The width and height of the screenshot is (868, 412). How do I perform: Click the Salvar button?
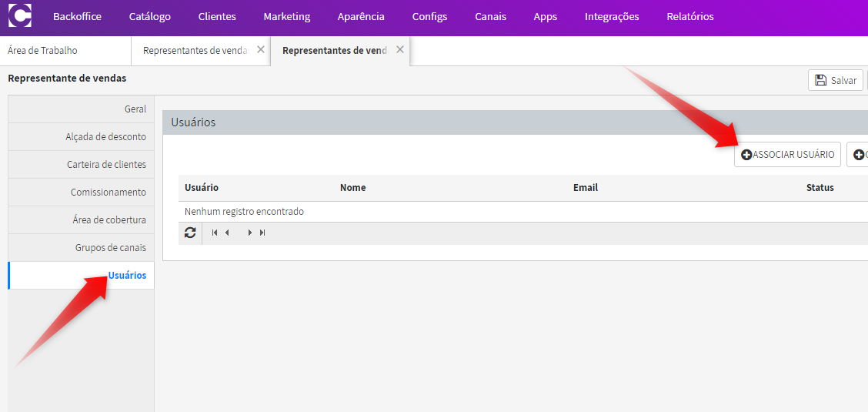coord(836,80)
